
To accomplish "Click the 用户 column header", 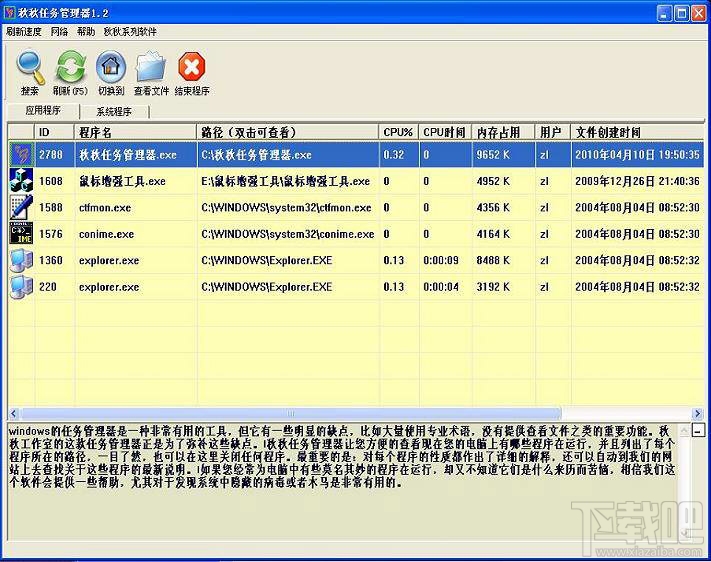I will pos(553,132).
